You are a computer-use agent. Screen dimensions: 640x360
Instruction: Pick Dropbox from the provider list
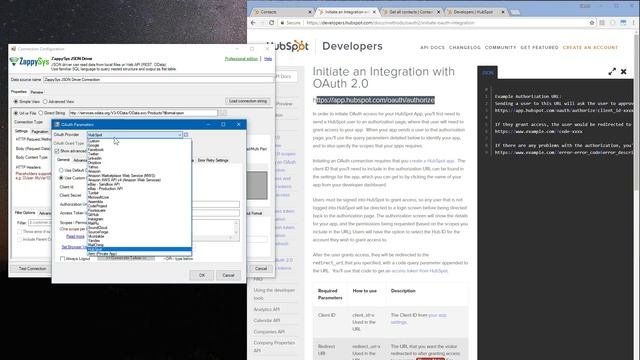pyautogui.click(x=139, y=162)
